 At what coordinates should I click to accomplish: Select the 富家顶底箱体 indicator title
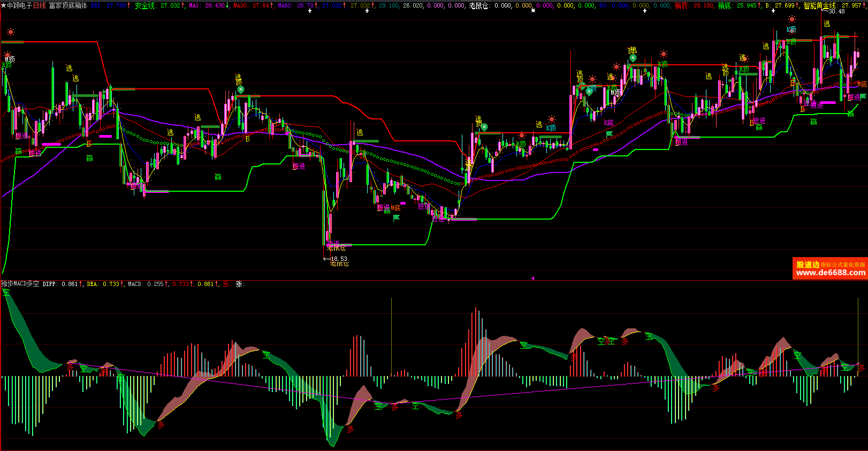pos(68,6)
